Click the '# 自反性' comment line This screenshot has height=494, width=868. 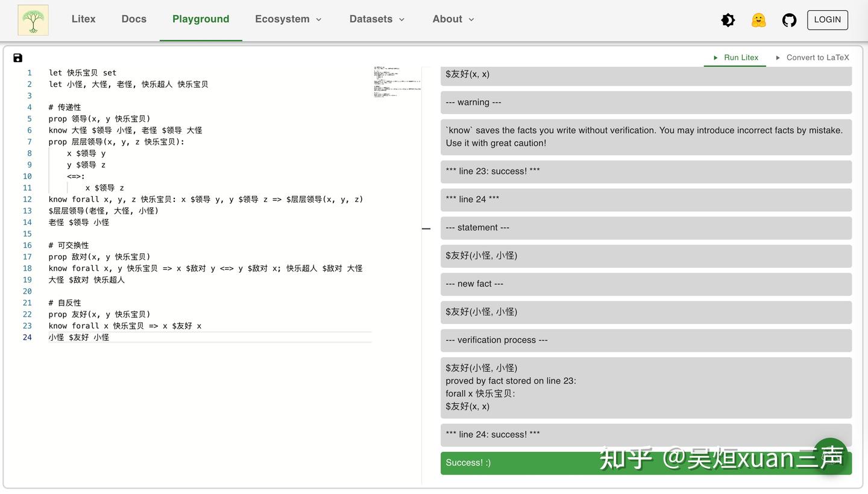[x=64, y=303]
